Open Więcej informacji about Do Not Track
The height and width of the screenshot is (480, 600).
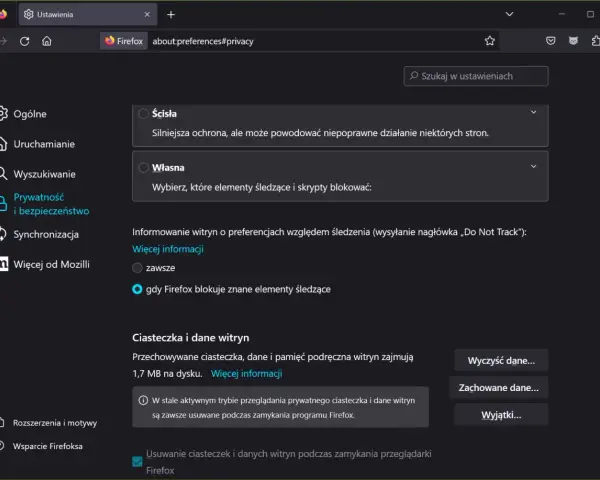(168, 249)
